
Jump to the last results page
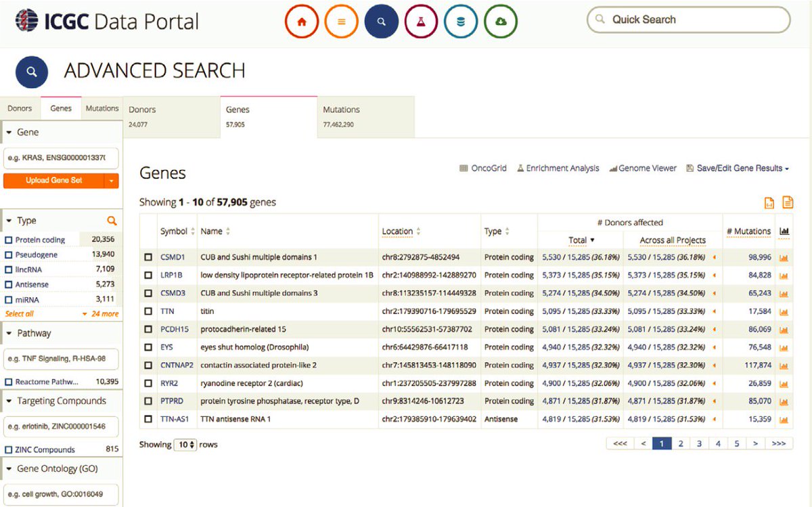coord(779,444)
